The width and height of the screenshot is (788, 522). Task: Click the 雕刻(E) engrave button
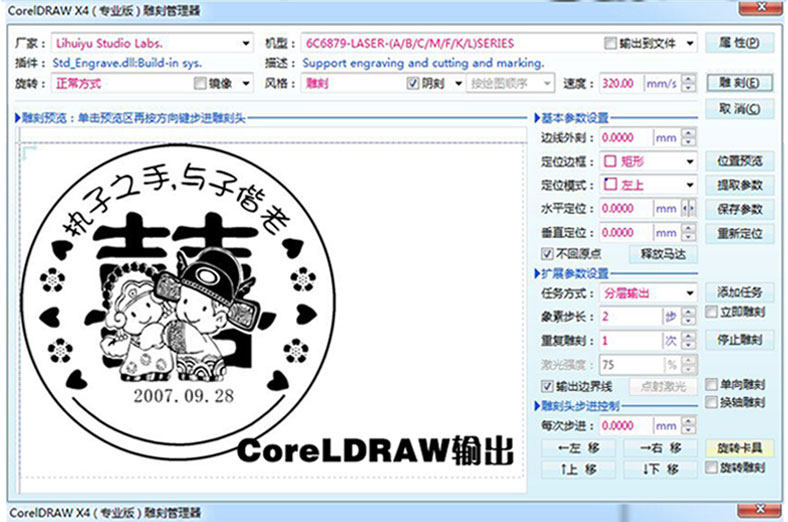tap(739, 83)
